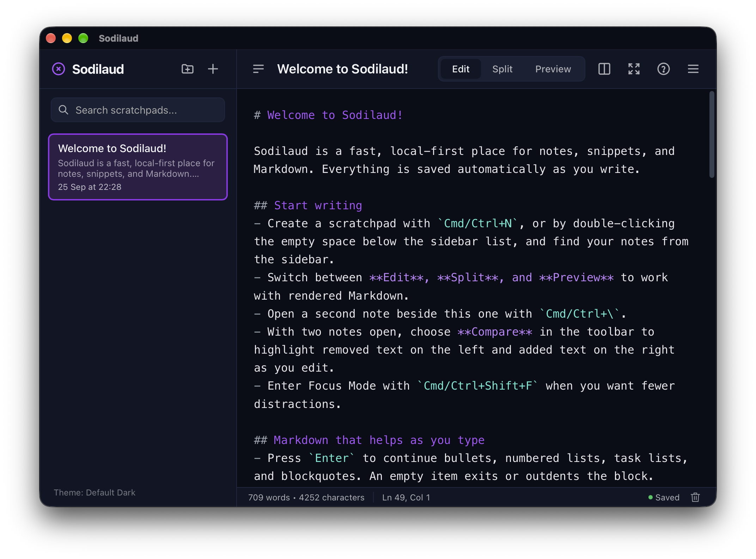Image resolution: width=756 pixels, height=559 pixels.
Task: Click the Ln 49, Col 1 indicator
Action: pyautogui.click(x=406, y=497)
